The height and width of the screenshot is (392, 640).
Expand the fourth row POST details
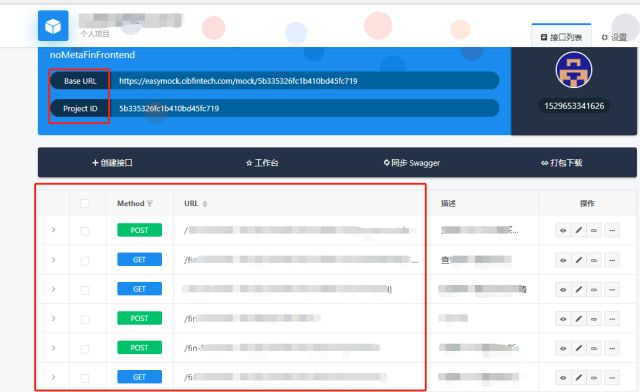tap(53, 318)
